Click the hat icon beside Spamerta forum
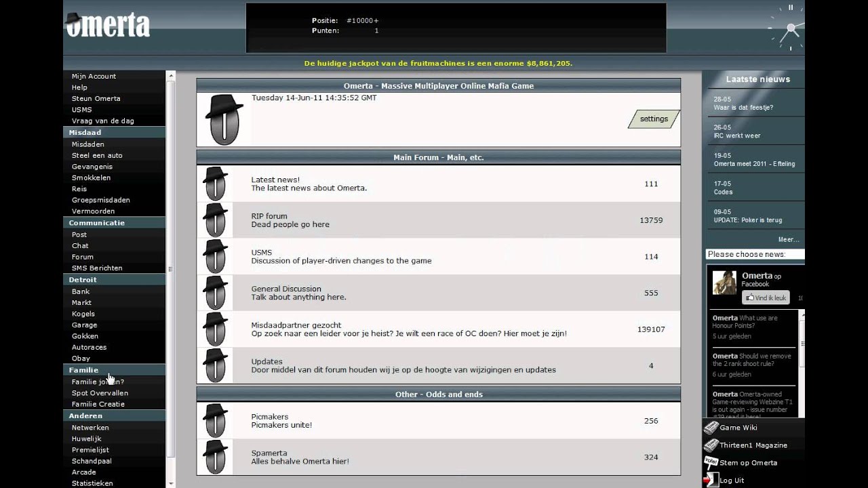868x488 pixels. click(x=215, y=457)
